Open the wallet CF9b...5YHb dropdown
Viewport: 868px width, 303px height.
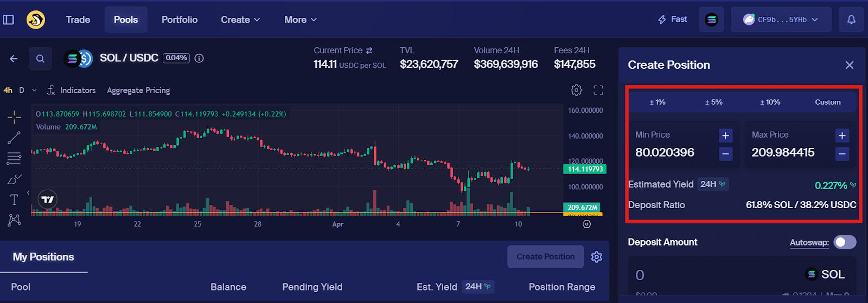(x=781, y=20)
